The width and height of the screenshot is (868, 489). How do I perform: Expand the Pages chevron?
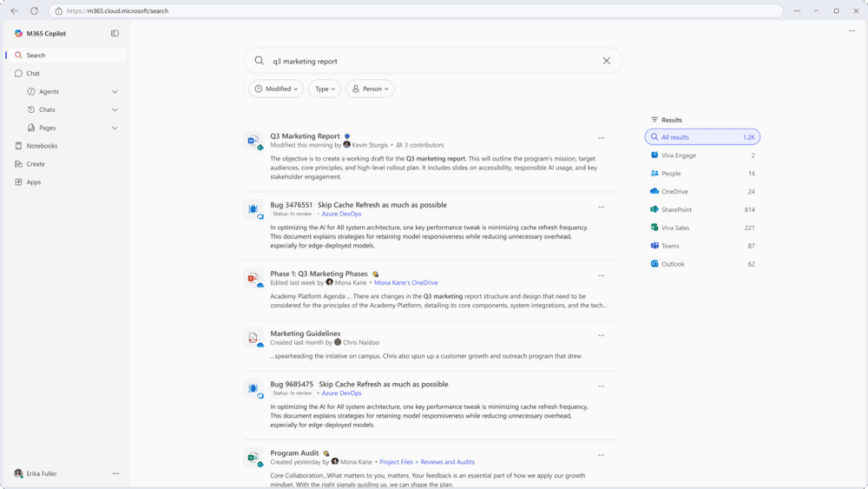[115, 128]
